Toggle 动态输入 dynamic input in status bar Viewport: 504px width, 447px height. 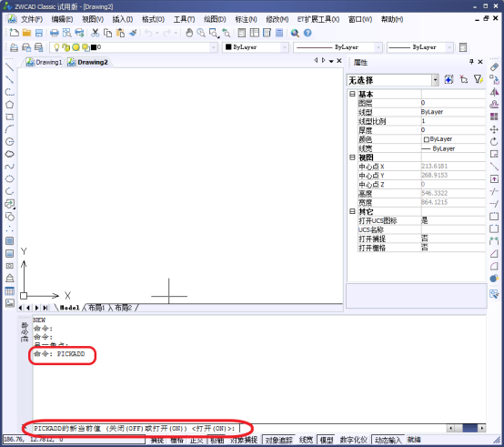(388, 440)
